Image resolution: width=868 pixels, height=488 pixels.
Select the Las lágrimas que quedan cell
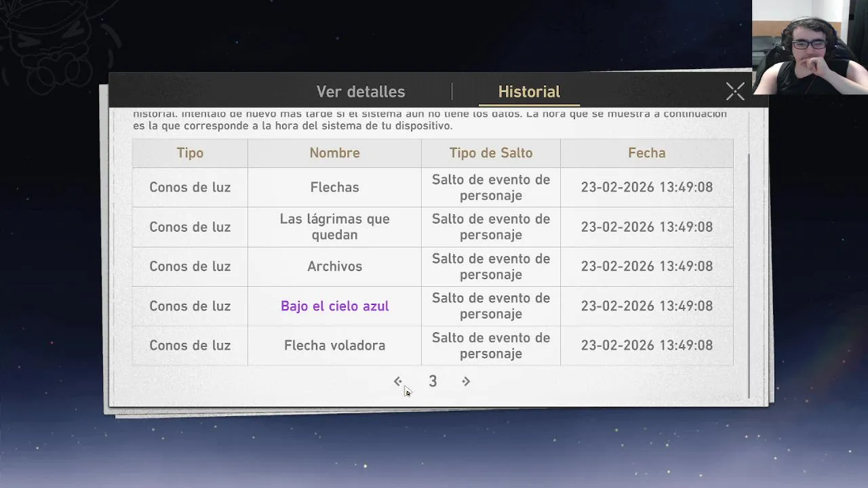coord(334,227)
